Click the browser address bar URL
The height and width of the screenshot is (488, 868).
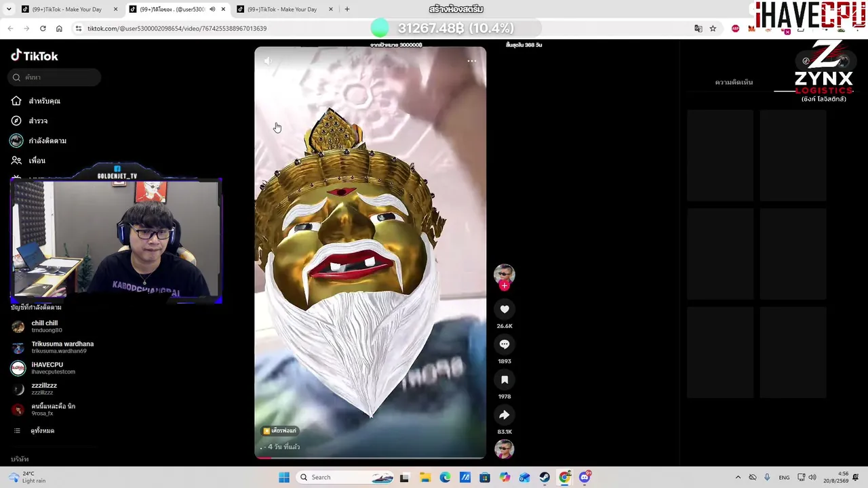177,28
